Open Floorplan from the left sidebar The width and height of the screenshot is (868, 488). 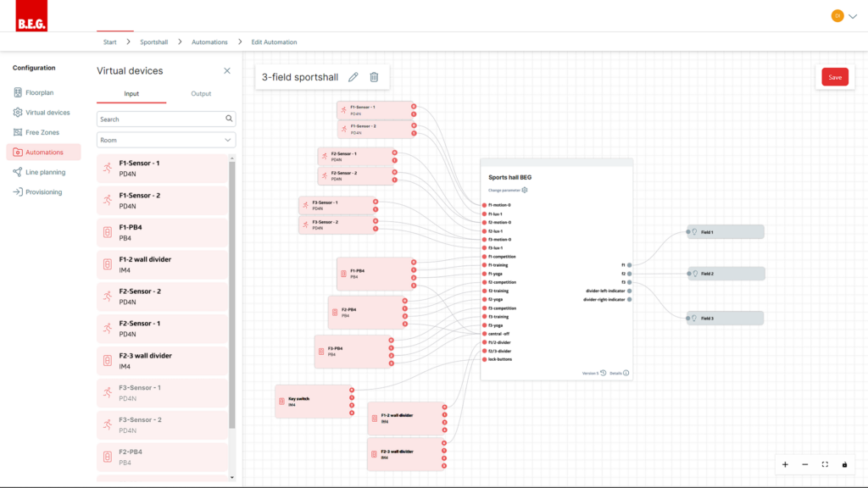pyautogui.click(x=37, y=91)
